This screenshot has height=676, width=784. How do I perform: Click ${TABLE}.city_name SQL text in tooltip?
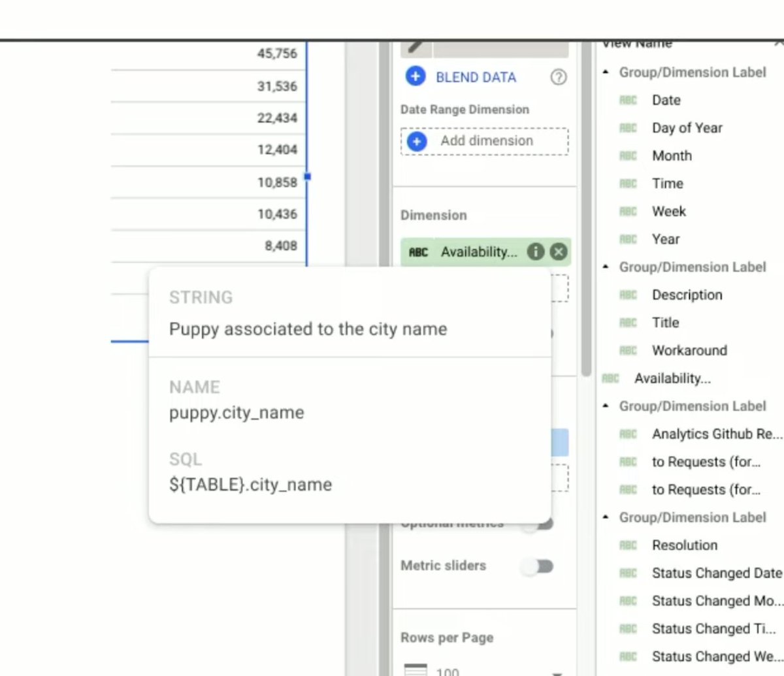[x=250, y=485]
